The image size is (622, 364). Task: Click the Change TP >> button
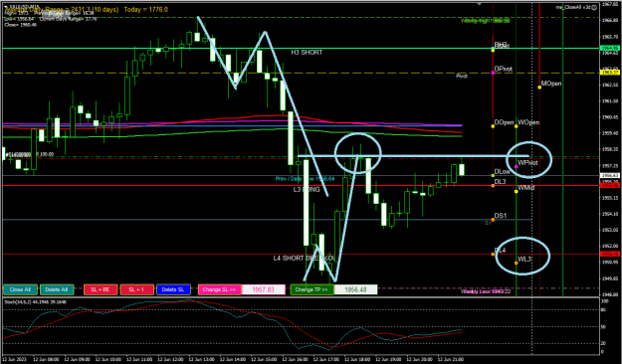point(311,289)
